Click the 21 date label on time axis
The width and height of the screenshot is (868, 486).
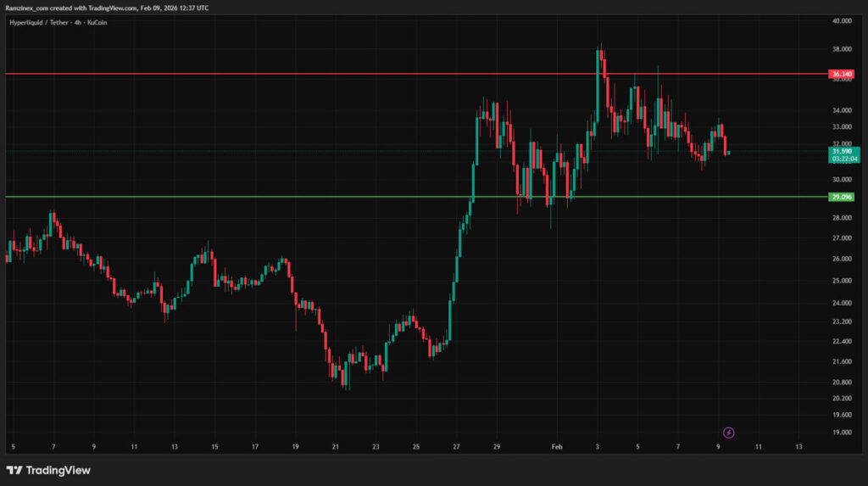[336, 445]
